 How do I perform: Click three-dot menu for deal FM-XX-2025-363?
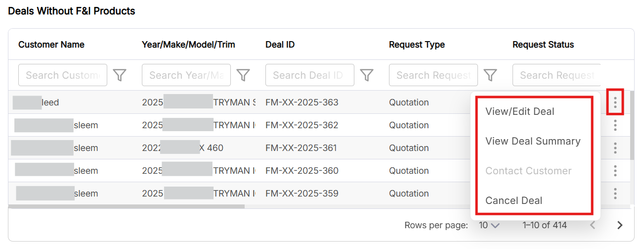tap(615, 102)
